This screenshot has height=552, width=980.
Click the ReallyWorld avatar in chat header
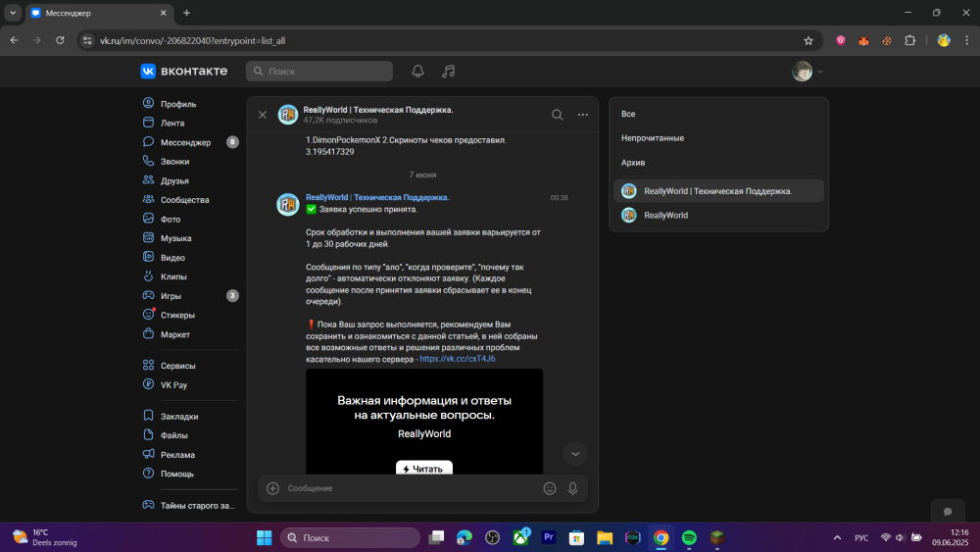coord(288,115)
